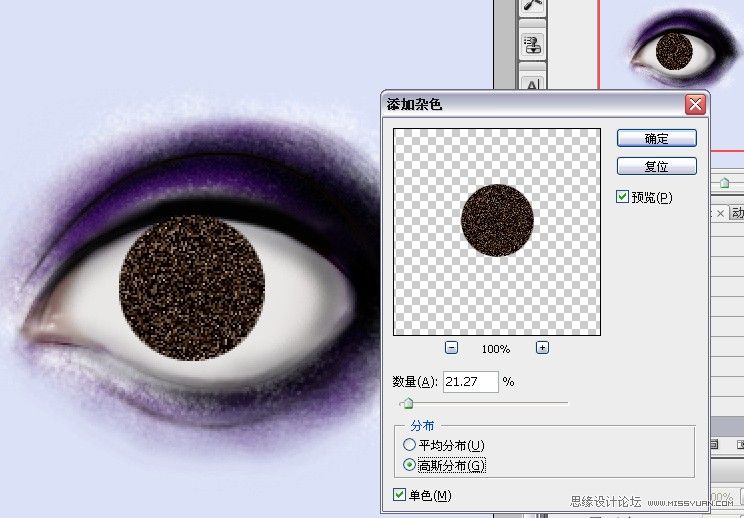Select 高斯分布(G) Gaussian distribution radio
744x518 pixels.
click(409, 465)
